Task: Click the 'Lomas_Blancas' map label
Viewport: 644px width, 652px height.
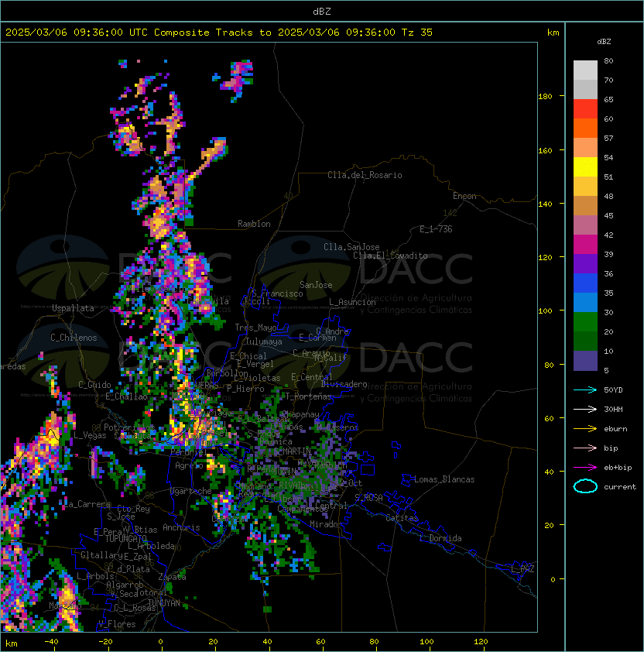Action: coord(444,479)
